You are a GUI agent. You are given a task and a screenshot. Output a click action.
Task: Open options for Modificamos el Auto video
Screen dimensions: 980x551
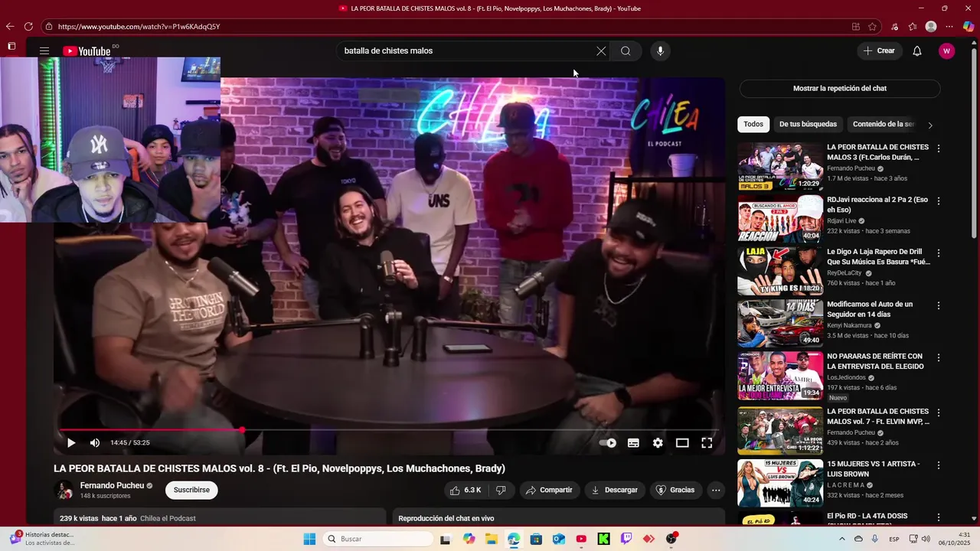click(x=939, y=305)
